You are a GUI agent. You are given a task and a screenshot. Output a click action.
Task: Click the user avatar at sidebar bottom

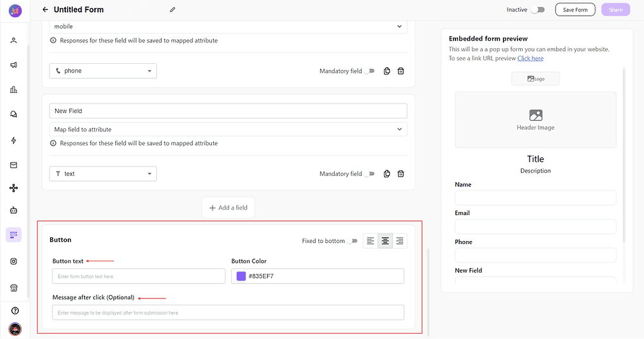tap(15, 329)
